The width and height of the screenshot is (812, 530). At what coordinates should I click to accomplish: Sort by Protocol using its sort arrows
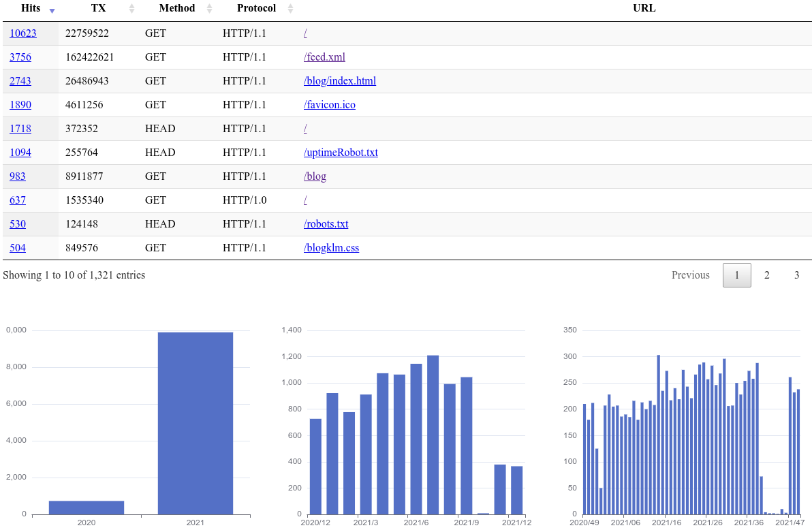click(291, 9)
